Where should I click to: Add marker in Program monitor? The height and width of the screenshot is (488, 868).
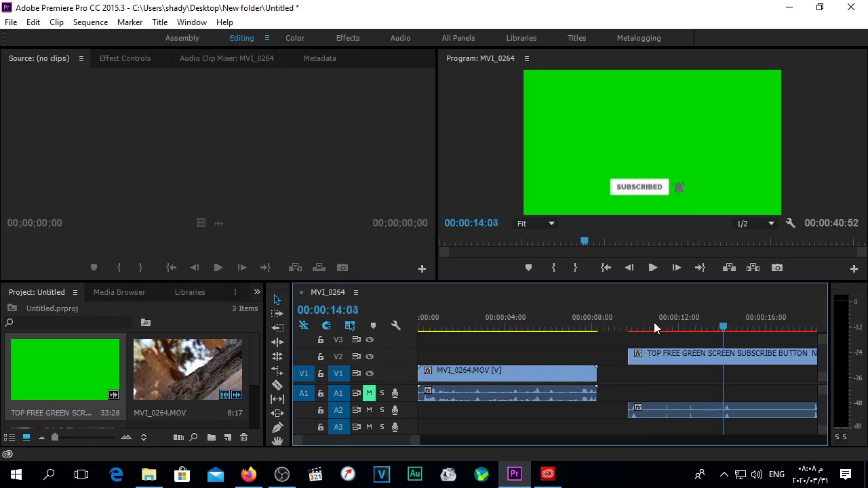coord(528,268)
